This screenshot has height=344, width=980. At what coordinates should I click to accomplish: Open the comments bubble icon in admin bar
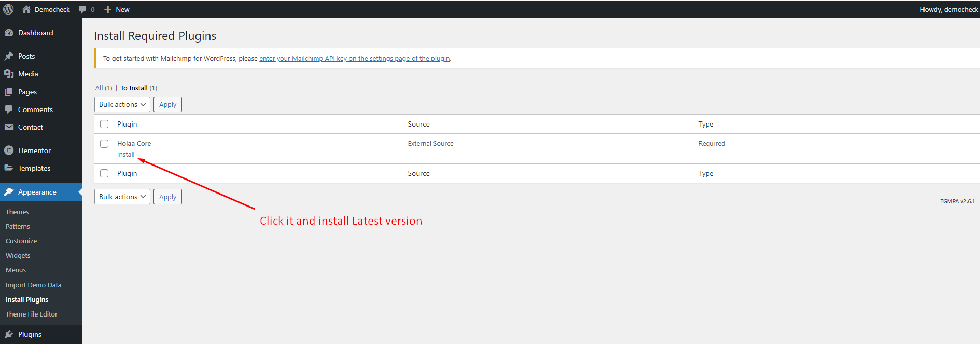point(82,9)
